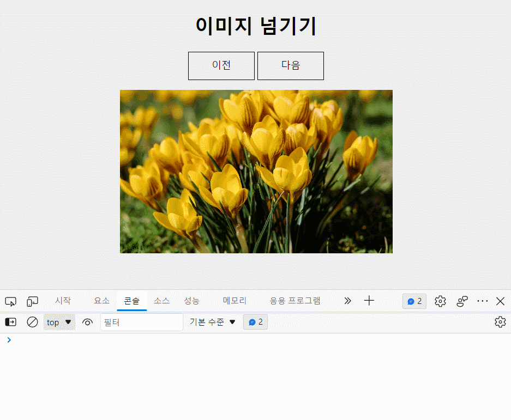Click the 이미지 넘기기 heading
The height and width of the screenshot is (420, 511).
pyautogui.click(x=256, y=26)
